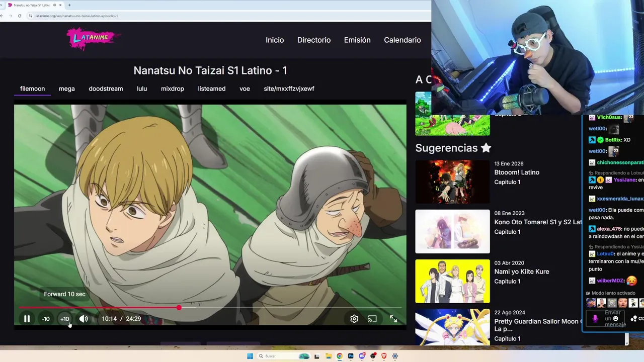The width and height of the screenshot is (644, 362).
Task: Enter fullscreen with the expand icon
Action: (393, 319)
